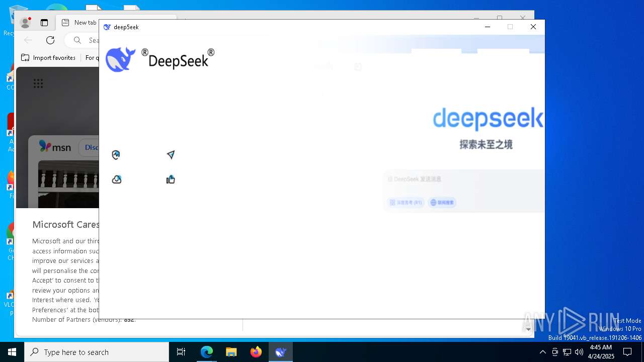This screenshot has width=644, height=362.
Task: Click the thumbs-up icon
Action: 171,179
